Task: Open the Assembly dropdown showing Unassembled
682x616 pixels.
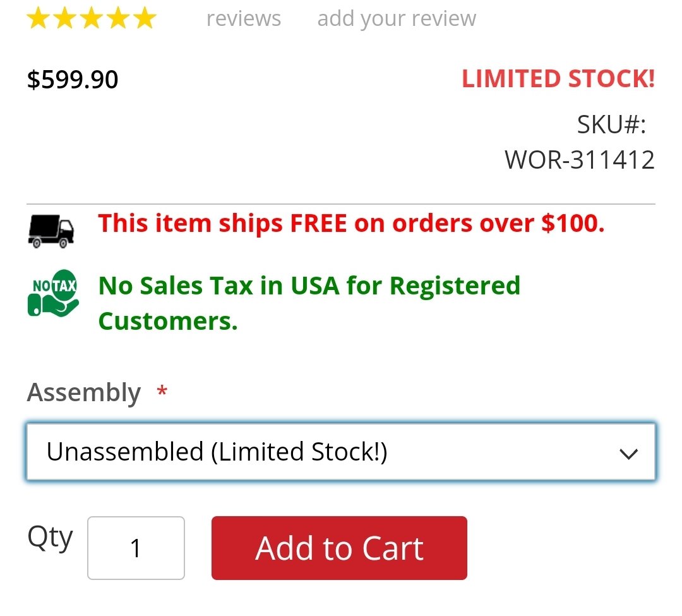Action: pyautogui.click(x=341, y=452)
